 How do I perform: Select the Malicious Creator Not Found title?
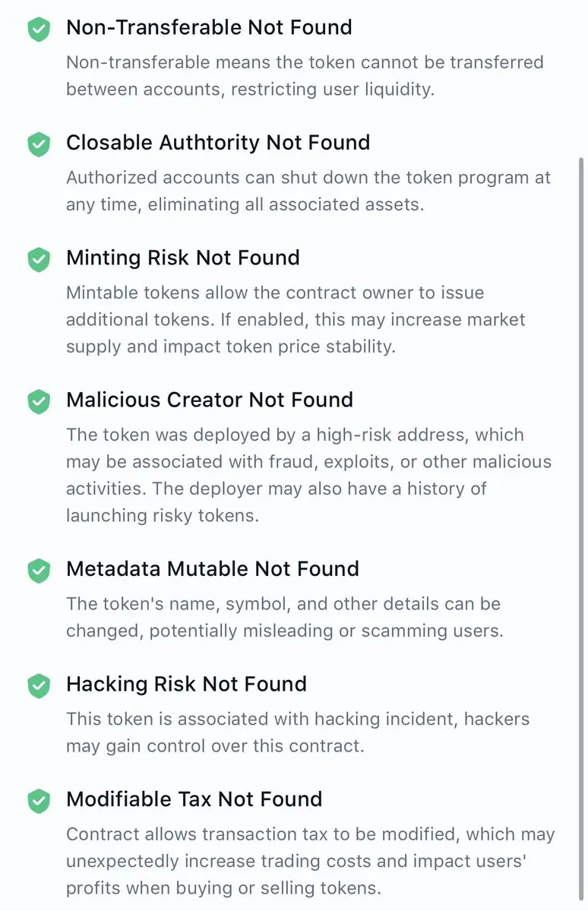point(210,400)
